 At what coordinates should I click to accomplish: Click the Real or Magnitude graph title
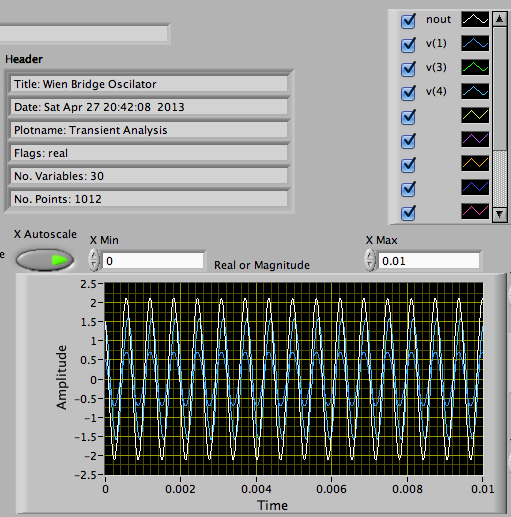[x=262, y=265]
